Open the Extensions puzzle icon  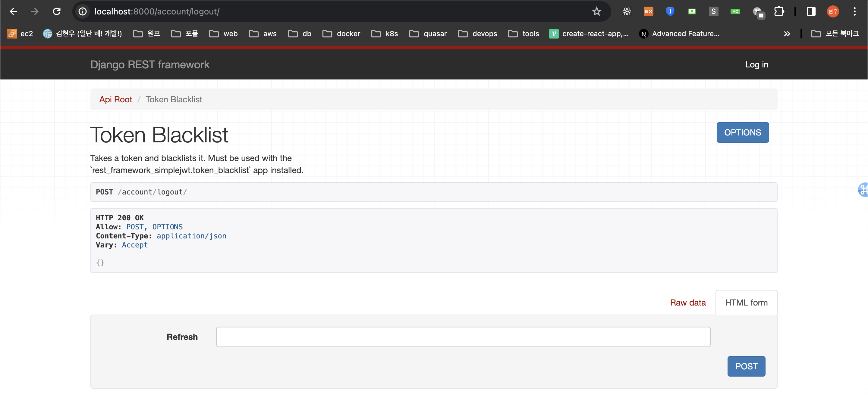pyautogui.click(x=779, y=11)
